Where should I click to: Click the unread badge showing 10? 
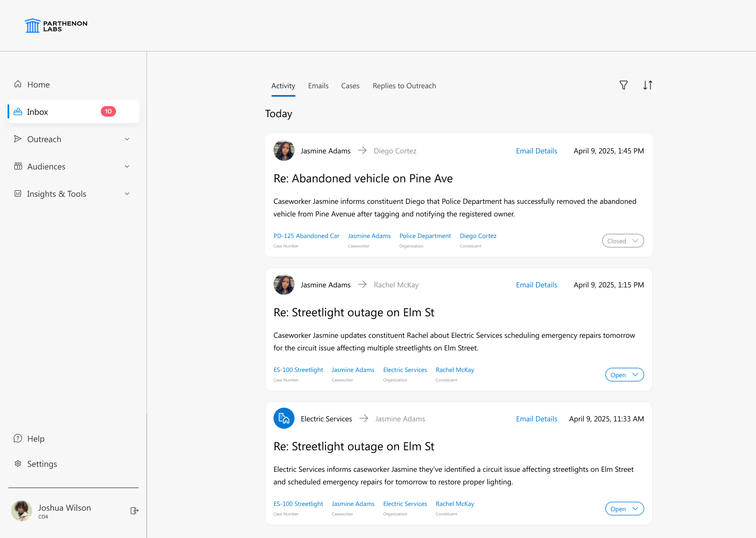(x=108, y=111)
